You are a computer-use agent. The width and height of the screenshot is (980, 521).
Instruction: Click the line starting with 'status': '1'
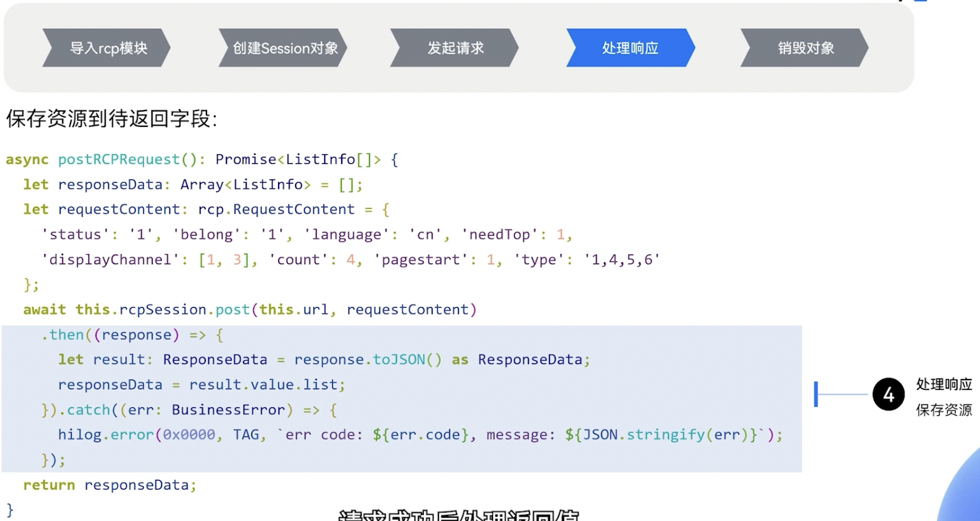point(307,234)
